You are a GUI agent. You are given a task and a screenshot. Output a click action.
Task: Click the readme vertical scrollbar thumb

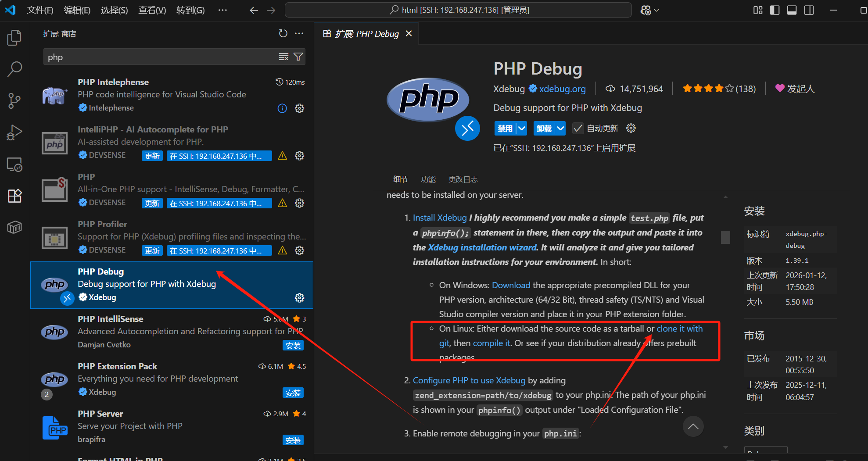pos(725,237)
